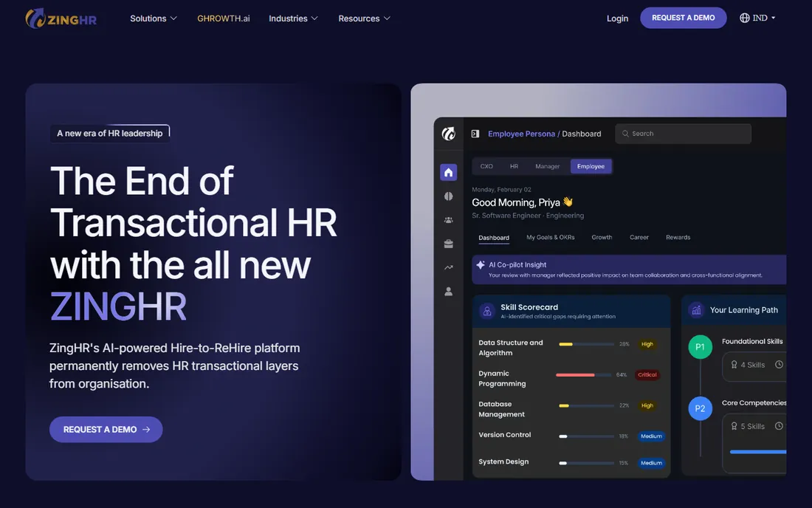This screenshot has height=508, width=812.
Task: Click the Critical tag on Dynamic Programming
Action: click(647, 374)
